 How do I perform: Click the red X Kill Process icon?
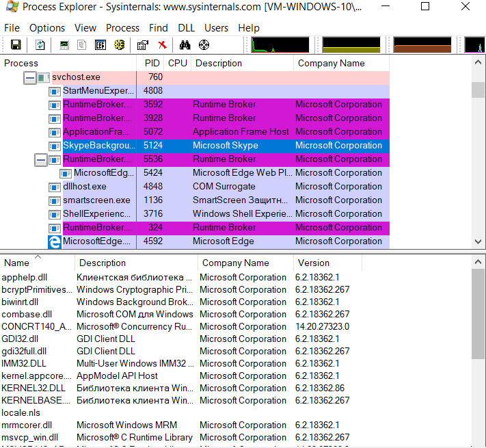[162, 45]
